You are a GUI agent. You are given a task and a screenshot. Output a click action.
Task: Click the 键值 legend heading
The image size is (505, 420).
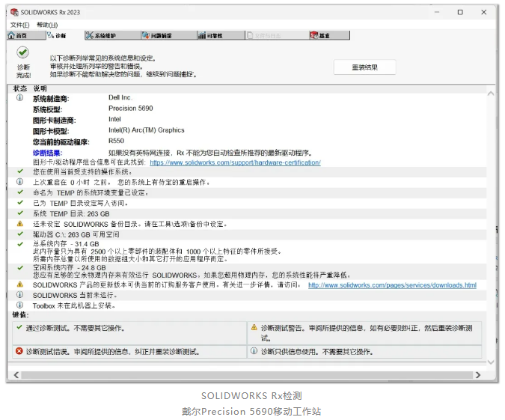coord(20,315)
